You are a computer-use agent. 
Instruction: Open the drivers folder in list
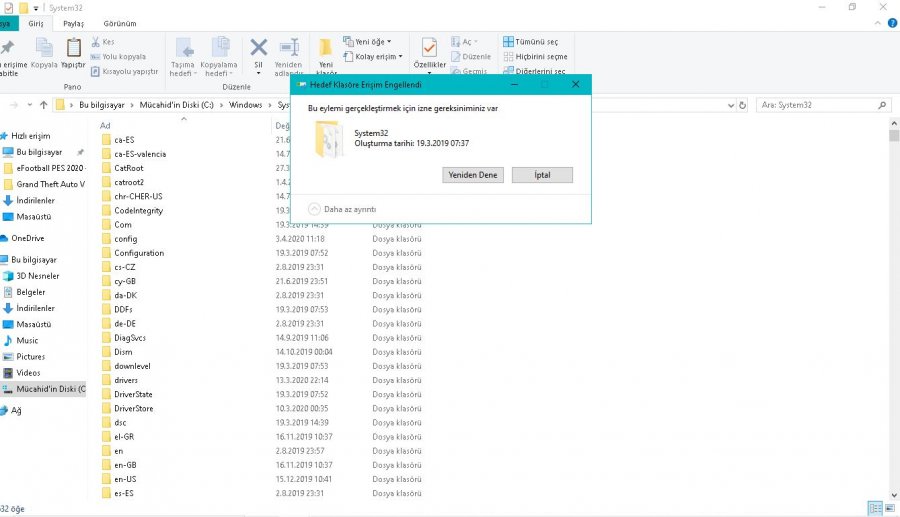pos(126,380)
